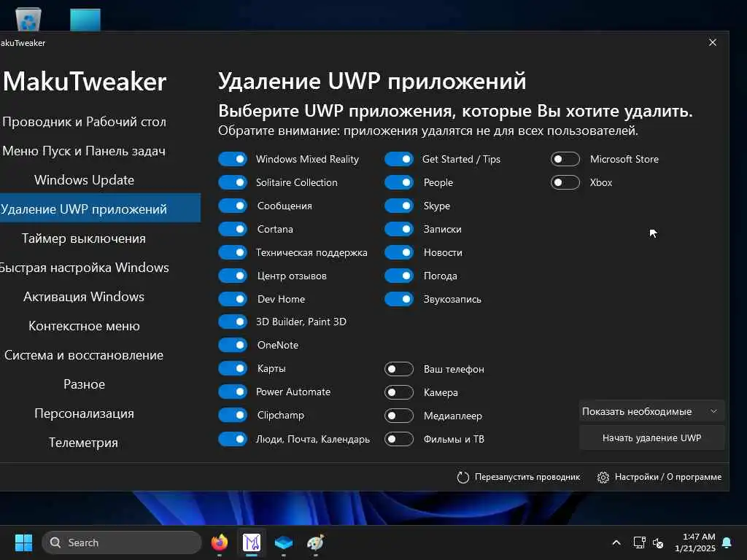Toggle the Get Started / Tips switch
Screen dimensions: 747x560
point(399,159)
